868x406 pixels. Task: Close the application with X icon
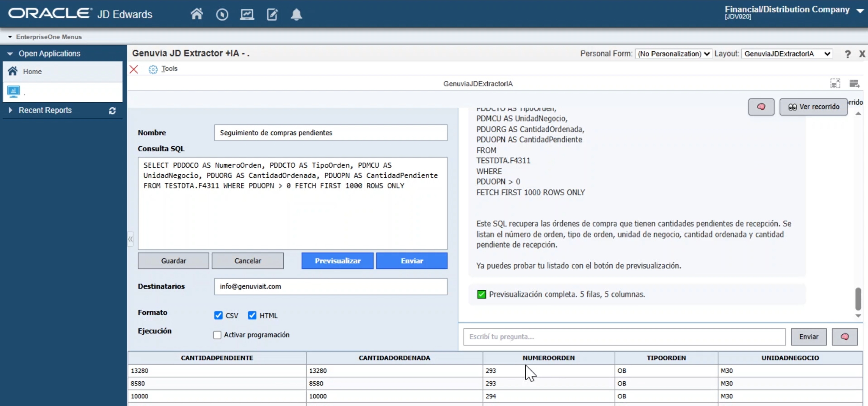(862, 54)
